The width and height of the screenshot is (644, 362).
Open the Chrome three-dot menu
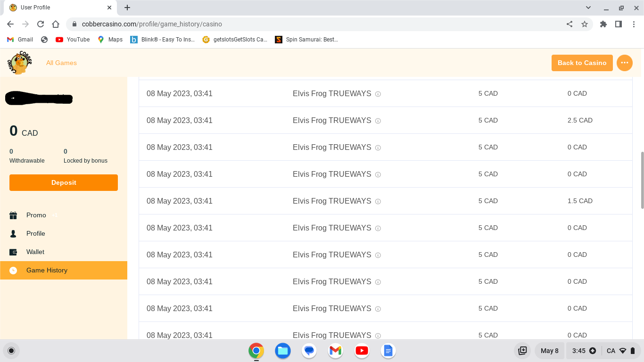634,24
